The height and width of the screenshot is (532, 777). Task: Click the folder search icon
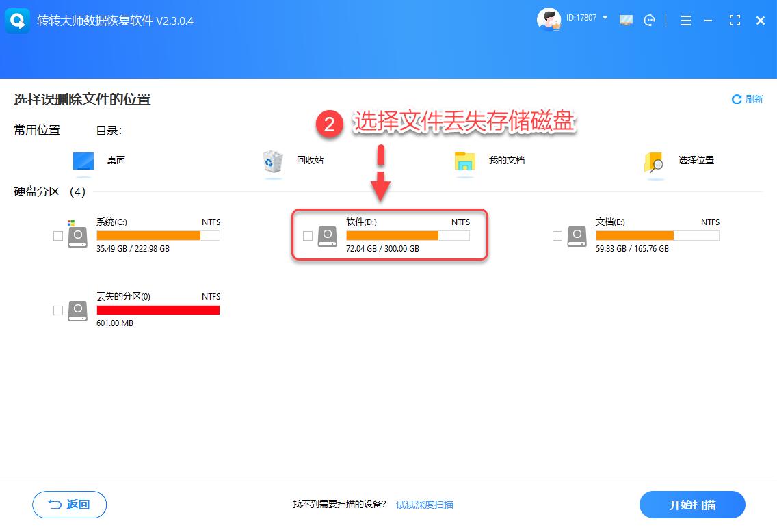pos(654,162)
